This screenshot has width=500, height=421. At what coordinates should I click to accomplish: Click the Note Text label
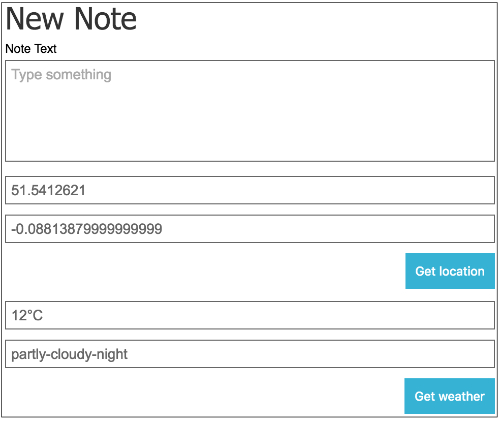pos(31,49)
